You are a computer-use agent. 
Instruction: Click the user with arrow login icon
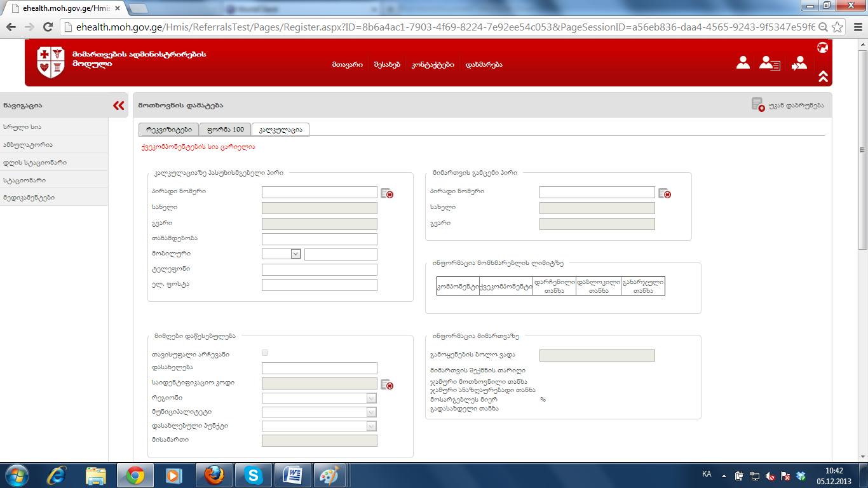798,63
